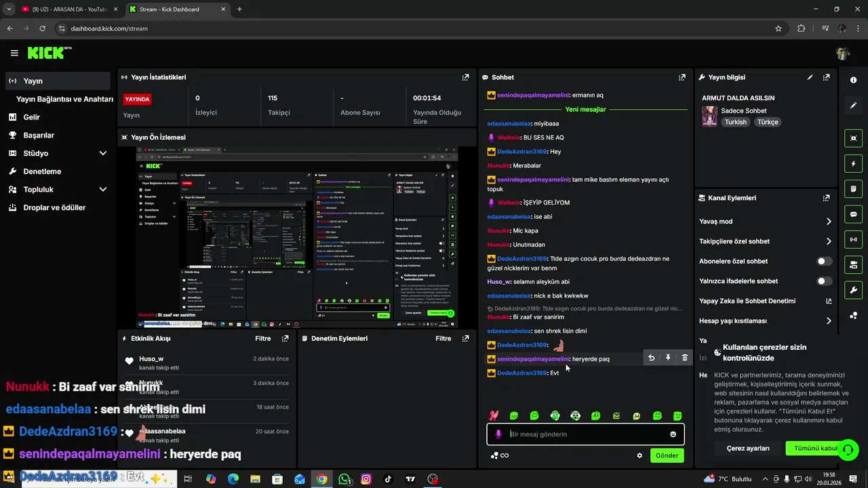Open the Etkinlik Akışı Filtre dropdown
868x488 pixels.
263,338
